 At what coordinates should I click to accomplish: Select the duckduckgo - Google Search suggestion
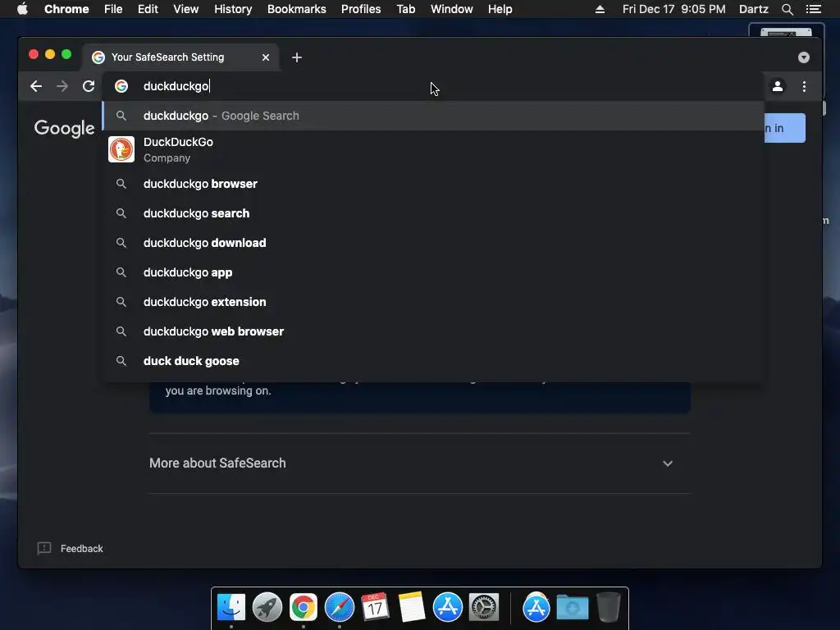coord(433,116)
